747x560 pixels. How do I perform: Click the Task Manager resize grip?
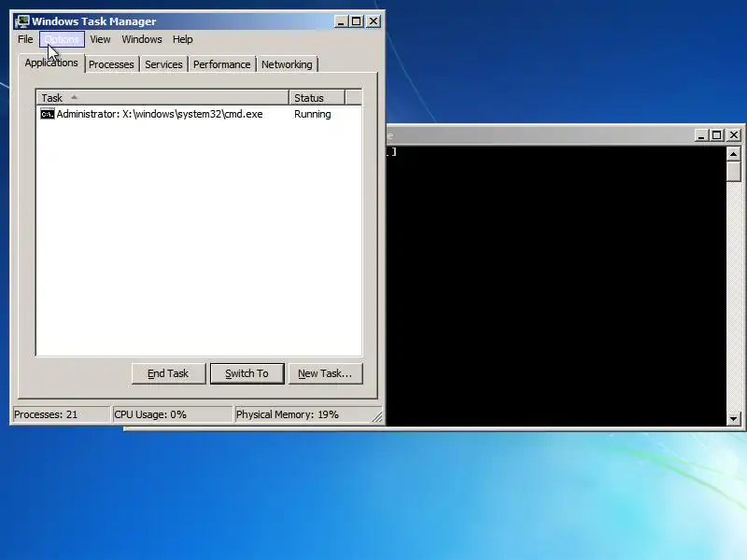tap(377, 416)
